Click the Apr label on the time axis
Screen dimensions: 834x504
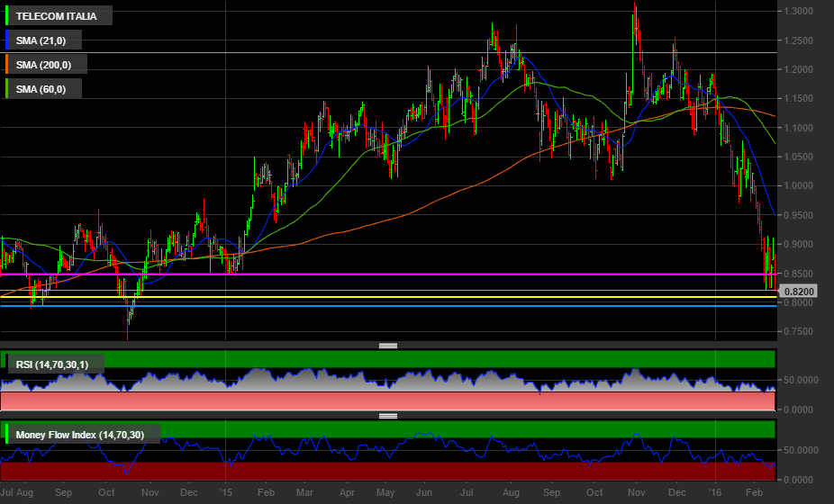(x=347, y=492)
